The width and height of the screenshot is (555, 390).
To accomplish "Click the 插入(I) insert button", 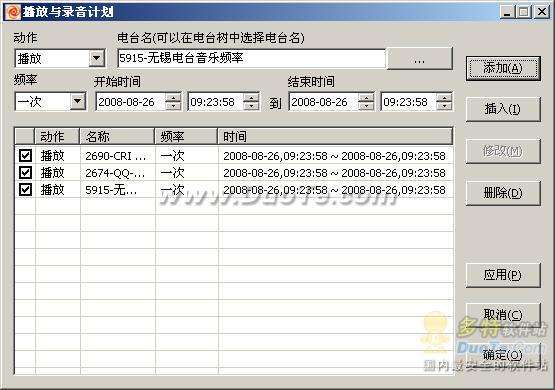I will 503,109.
